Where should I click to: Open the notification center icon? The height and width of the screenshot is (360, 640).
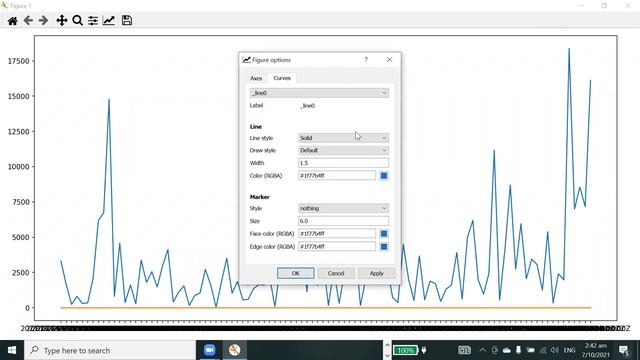(x=624, y=350)
